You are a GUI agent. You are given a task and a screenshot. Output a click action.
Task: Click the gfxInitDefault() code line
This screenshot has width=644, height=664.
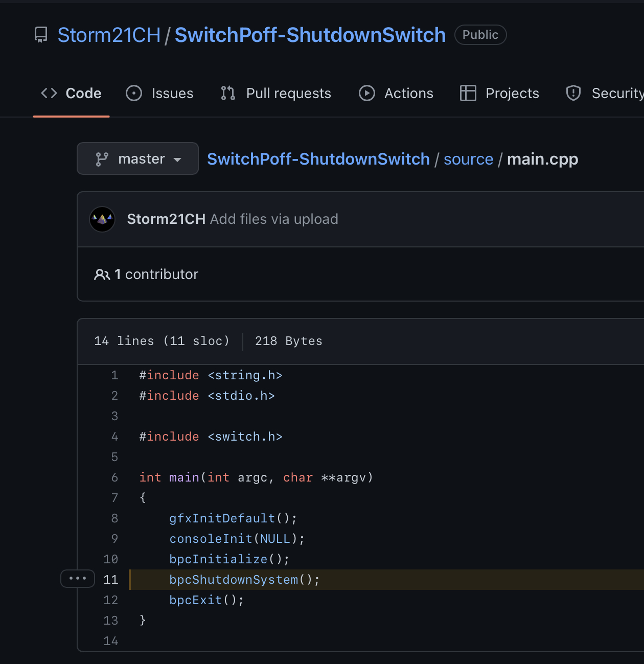click(x=233, y=518)
